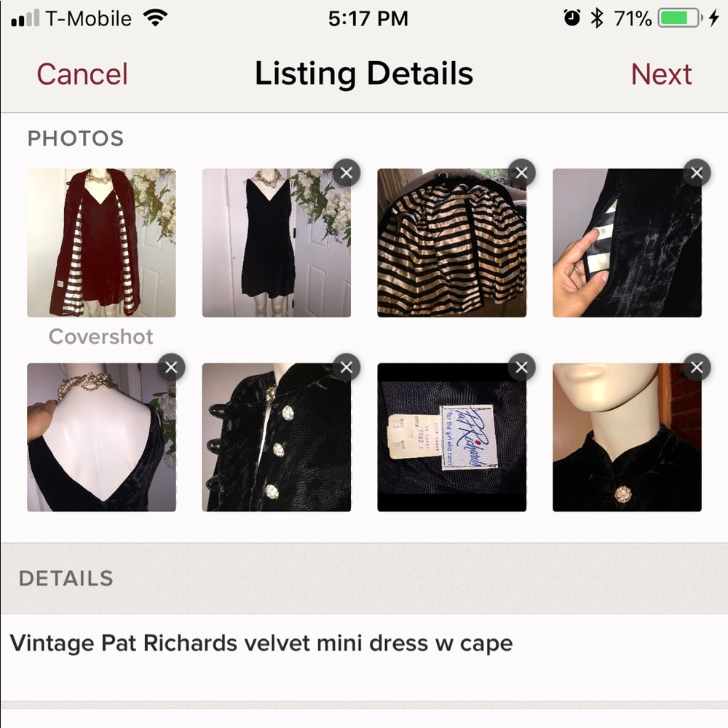This screenshot has height=728, width=728.
Task: Remove the Pat Richards tag photo
Action: pos(521,368)
